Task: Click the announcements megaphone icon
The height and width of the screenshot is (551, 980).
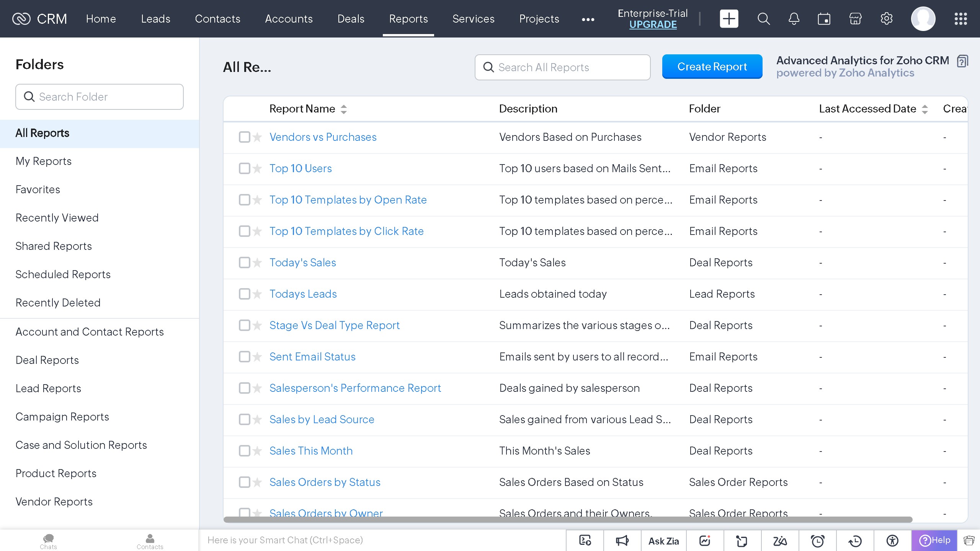Action: coord(622,541)
